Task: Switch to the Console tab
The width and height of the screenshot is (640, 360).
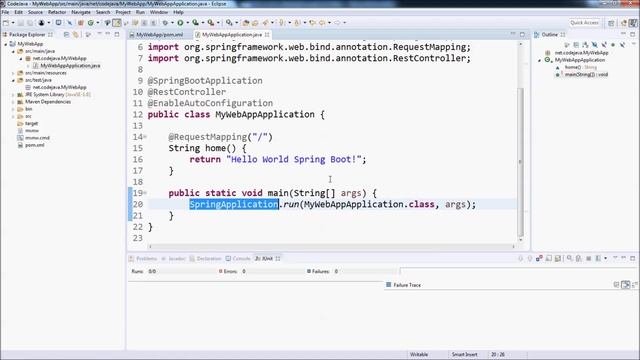Action: (238, 258)
